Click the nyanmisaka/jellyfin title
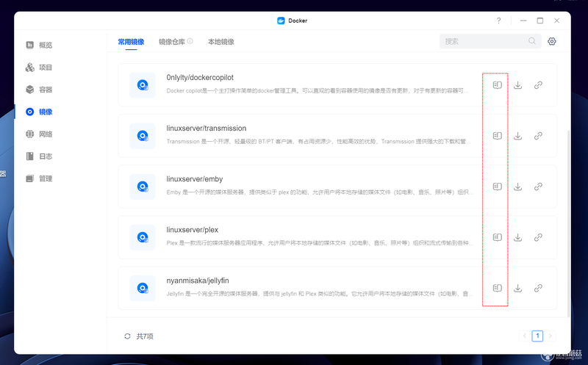Viewport: 588px width, 365px height. pyautogui.click(x=198, y=281)
